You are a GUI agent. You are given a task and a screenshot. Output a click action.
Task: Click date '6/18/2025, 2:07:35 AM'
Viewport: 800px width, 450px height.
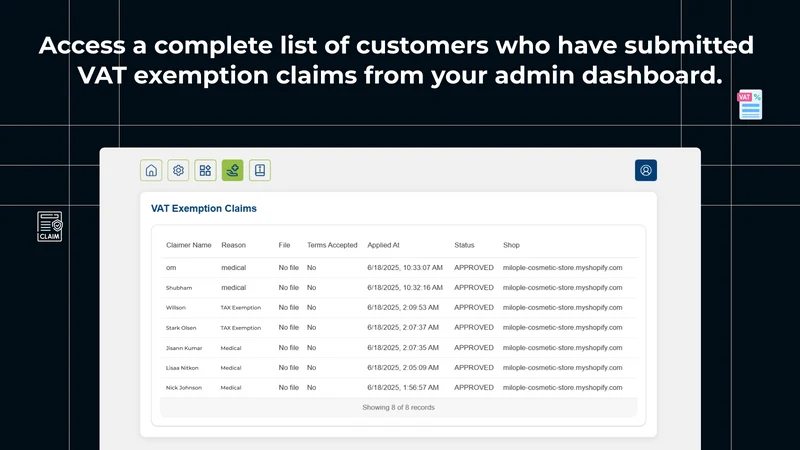pyautogui.click(x=403, y=348)
